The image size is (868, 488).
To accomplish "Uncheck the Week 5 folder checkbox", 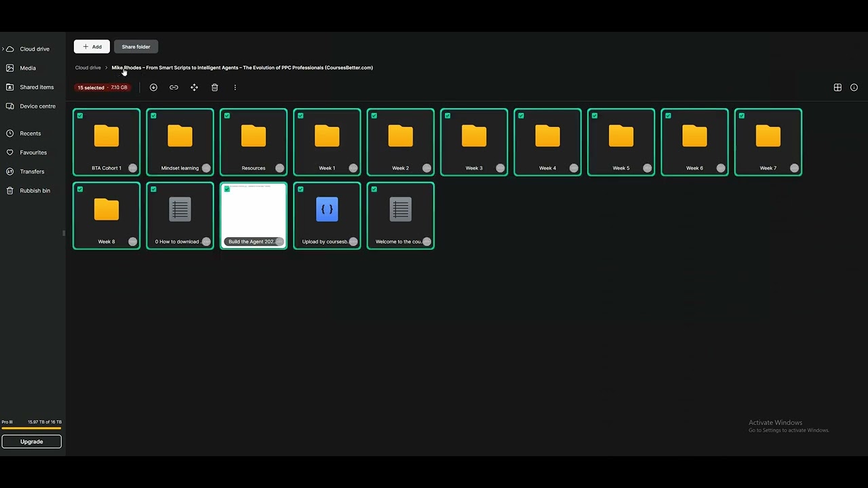I will pyautogui.click(x=595, y=116).
